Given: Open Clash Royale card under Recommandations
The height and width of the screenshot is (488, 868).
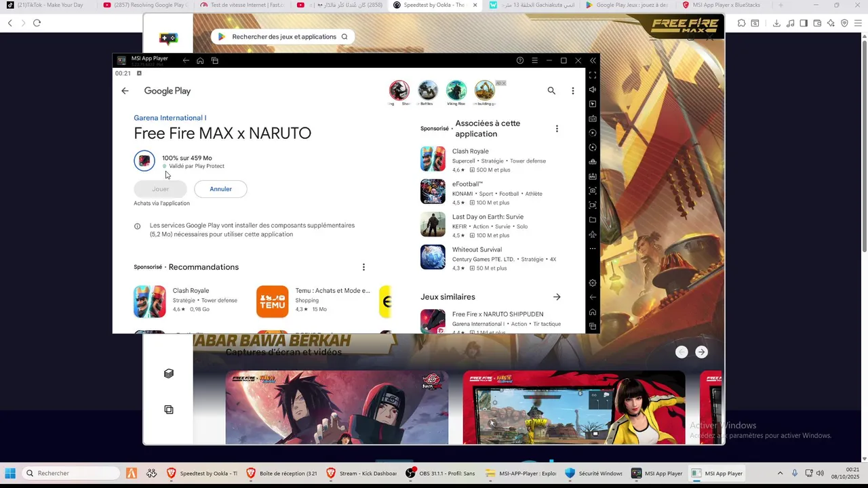Looking at the screenshot, I should click(x=186, y=301).
